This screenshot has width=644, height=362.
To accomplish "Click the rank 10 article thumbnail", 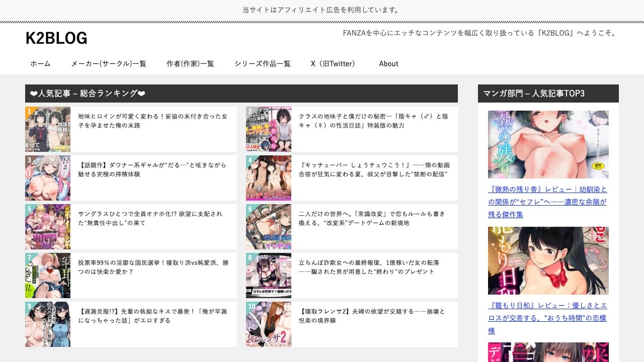I will pos(269,324).
